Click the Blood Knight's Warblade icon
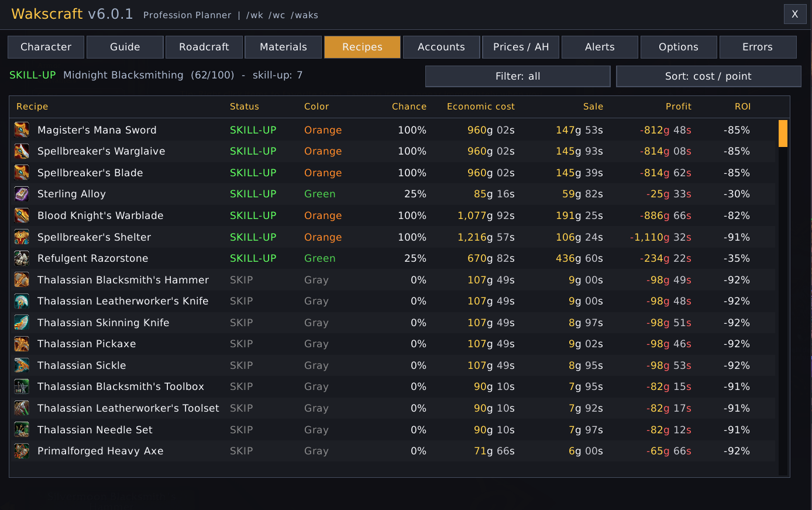812x510 pixels. coord(22,215)
